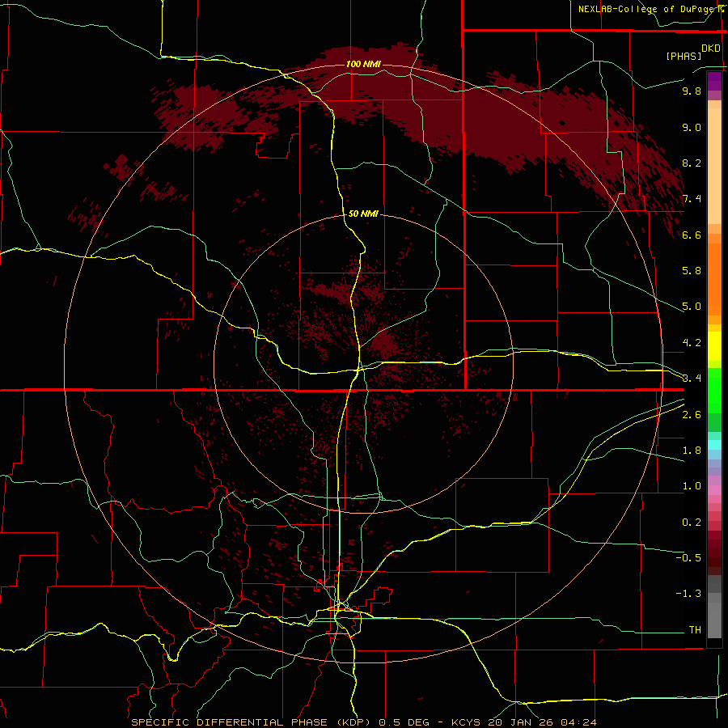Click the 5.0 value on the color scale
The height and width of the screenshot is (728, 728).
click(692, 307)
